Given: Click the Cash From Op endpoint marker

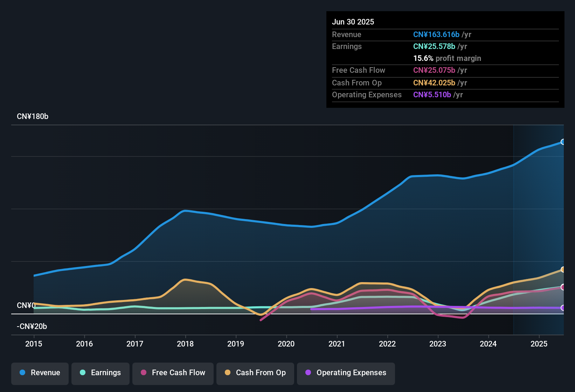Looking at the screenshot, I should click(563, 269).
